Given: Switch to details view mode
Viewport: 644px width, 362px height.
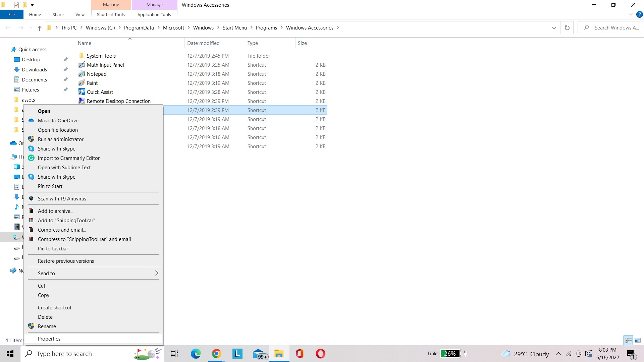Looking at the screenshot, I should 628,340.
